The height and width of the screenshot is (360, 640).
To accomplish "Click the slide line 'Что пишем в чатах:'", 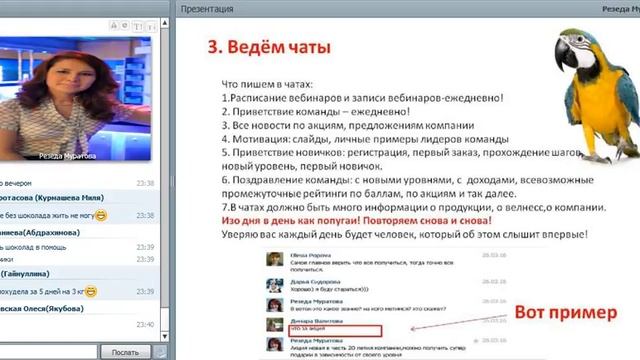I will 267,84.
